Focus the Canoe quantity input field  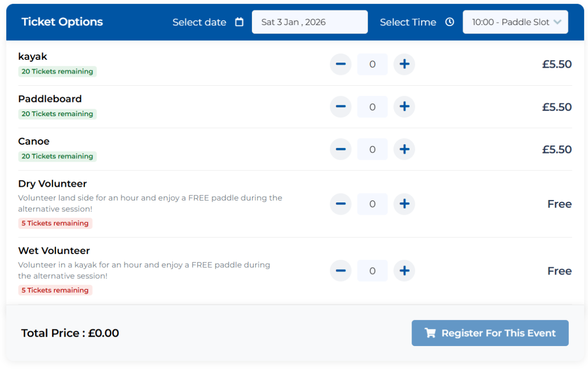point(372,150)
